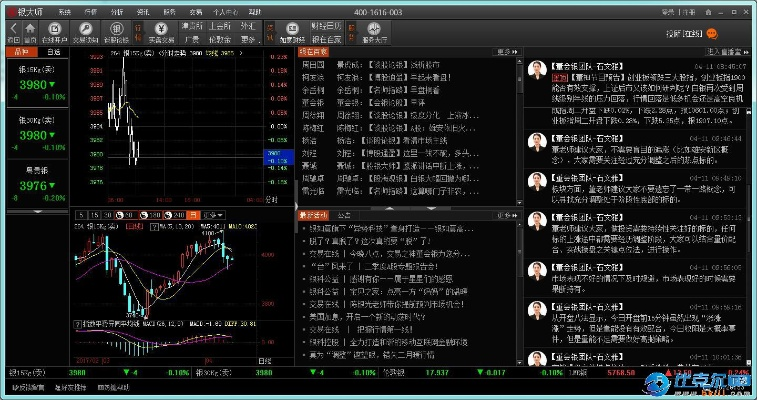Click the 伦敦金 market button
This screenshot has height=400, width=757.
(x=220, y=40)
